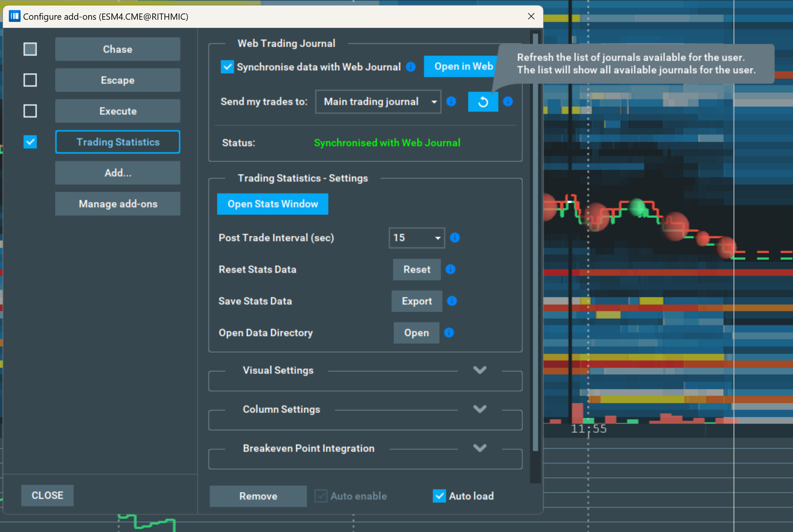Click info icon beside Synchronise data checkbox
The height and width of the screenshot is (532, 793).
coord(411,66)
